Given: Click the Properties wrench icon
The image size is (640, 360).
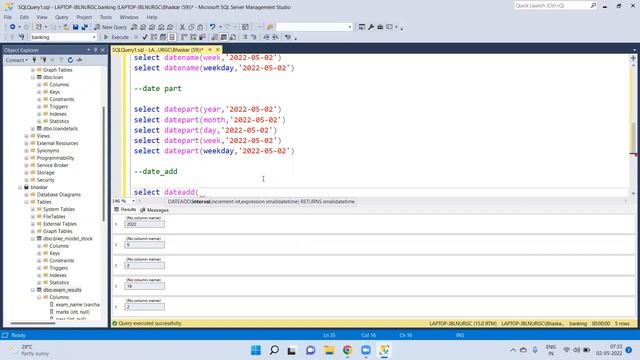Looking at the screenshot, I should pyautogui.click(x=371, y=27).
